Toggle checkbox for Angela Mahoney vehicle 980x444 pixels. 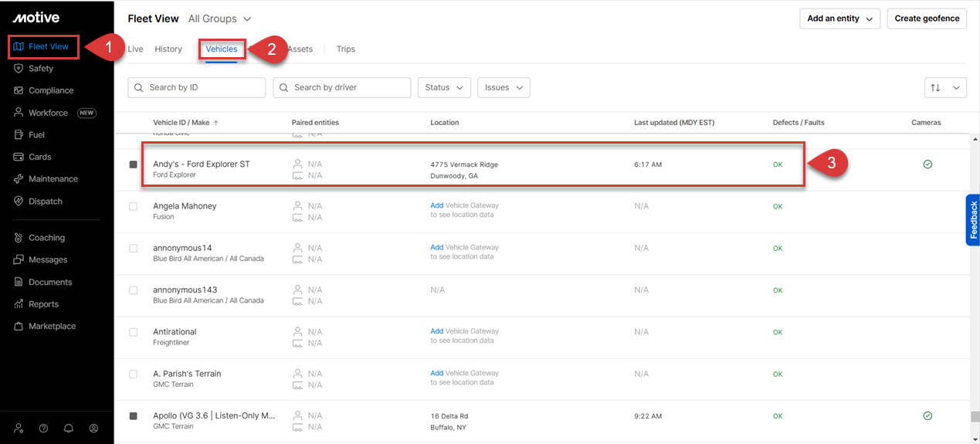click(134, 206)
